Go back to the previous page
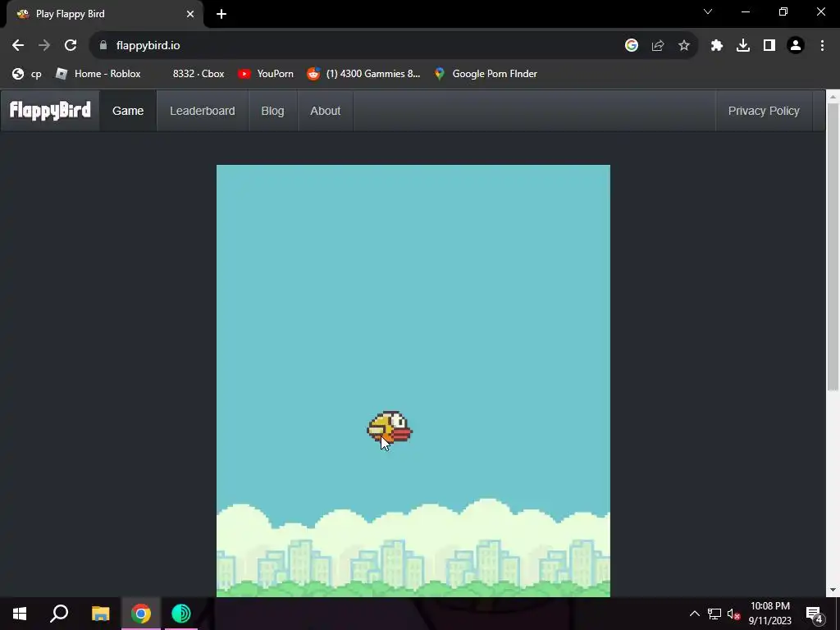This screenshot has width=840, height=630. (x=18, y=46)
